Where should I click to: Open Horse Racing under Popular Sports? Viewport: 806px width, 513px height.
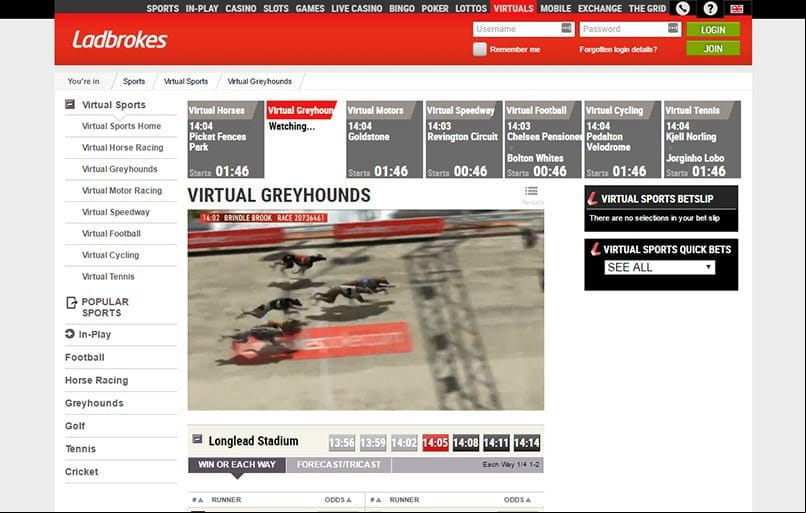tap(97, 380)
